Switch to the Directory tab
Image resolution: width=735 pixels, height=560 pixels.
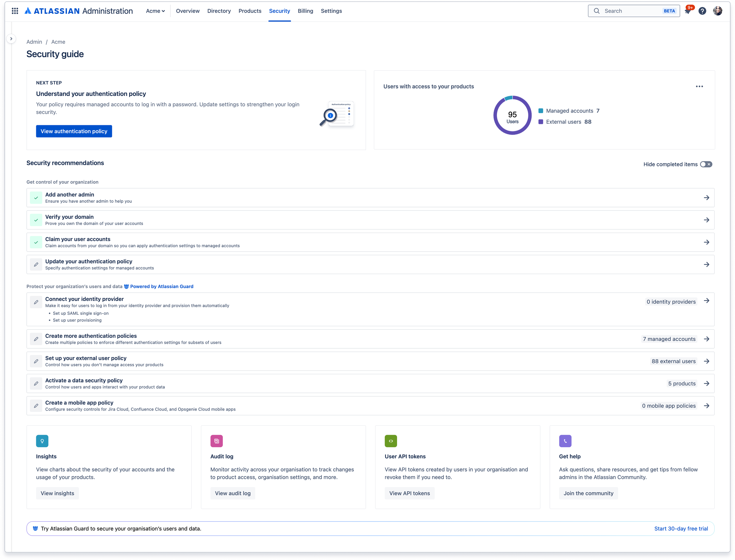(219, 11)
